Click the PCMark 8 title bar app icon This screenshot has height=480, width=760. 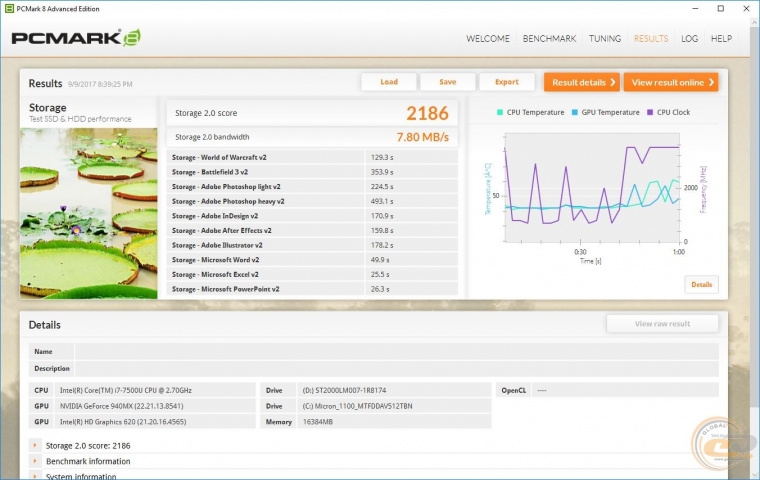(x=9, y=9)
